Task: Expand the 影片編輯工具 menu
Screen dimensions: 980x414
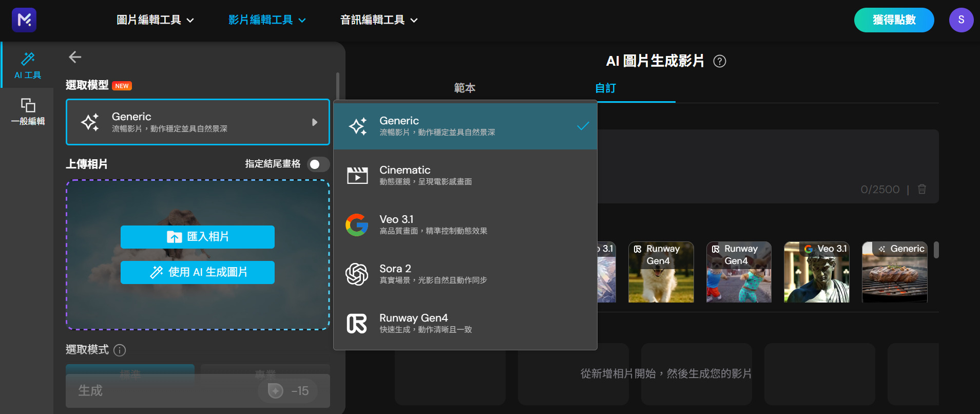Action: [267, 20]
